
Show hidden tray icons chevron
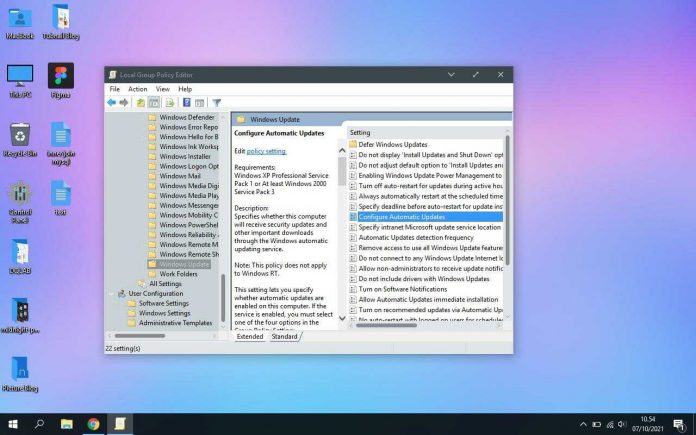pyautogui.click(x=583, y=425)
